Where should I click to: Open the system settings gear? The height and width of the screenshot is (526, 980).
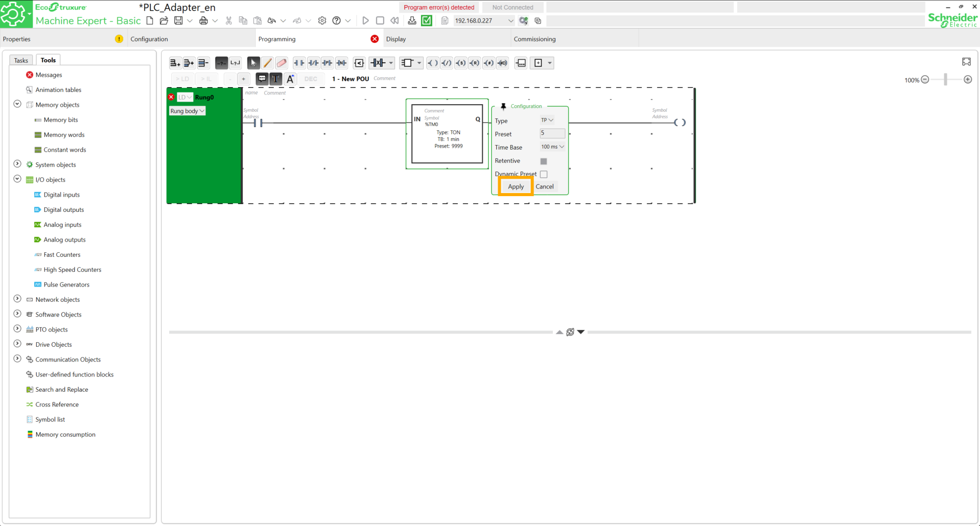pos(322,20)
